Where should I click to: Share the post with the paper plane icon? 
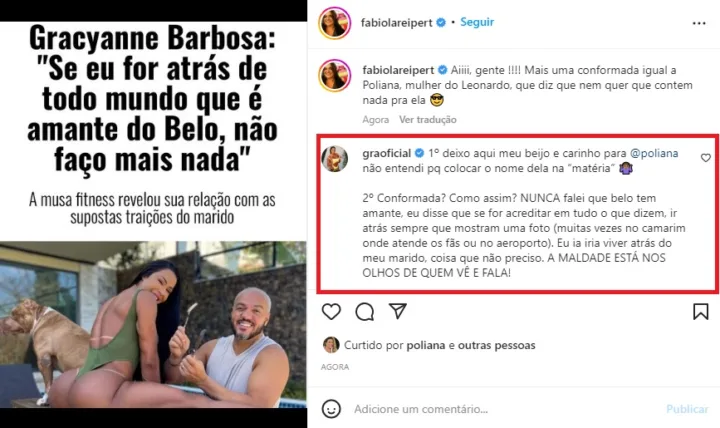point(398,311)
